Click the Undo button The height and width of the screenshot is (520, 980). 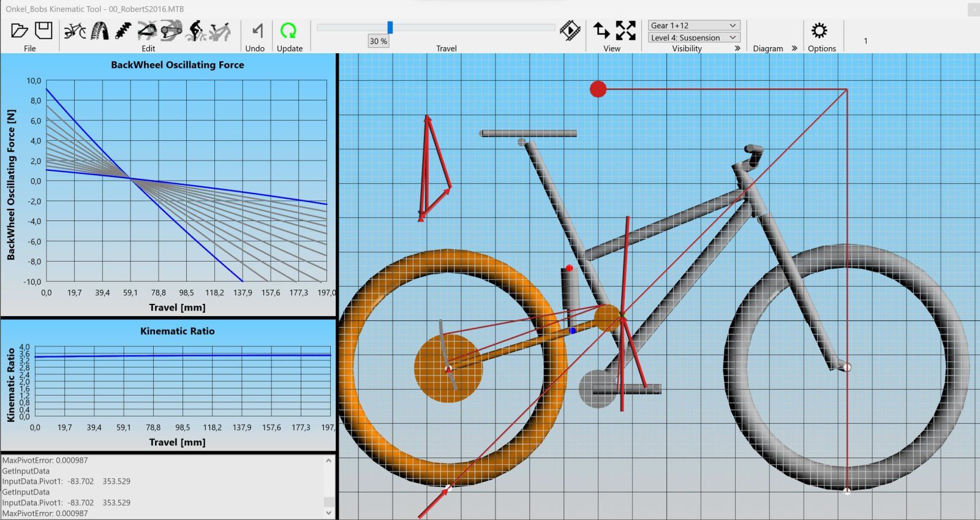pos(257,31)
